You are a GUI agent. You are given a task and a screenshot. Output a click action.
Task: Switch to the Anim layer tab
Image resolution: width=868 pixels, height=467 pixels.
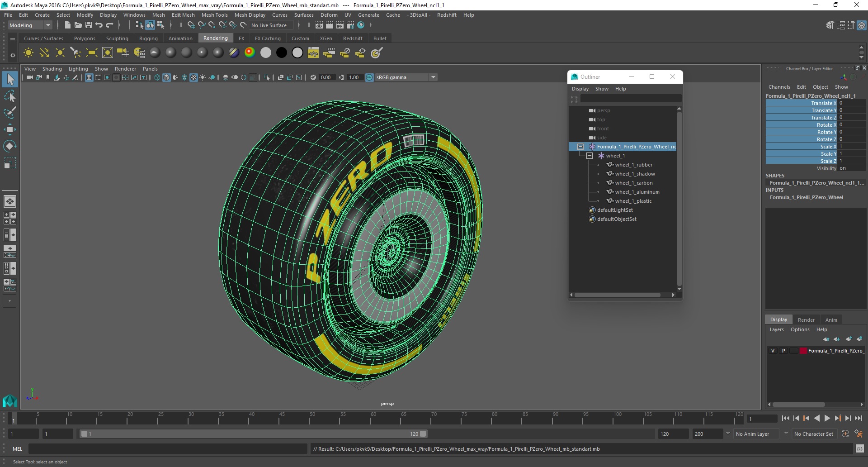tap(831, 319)
